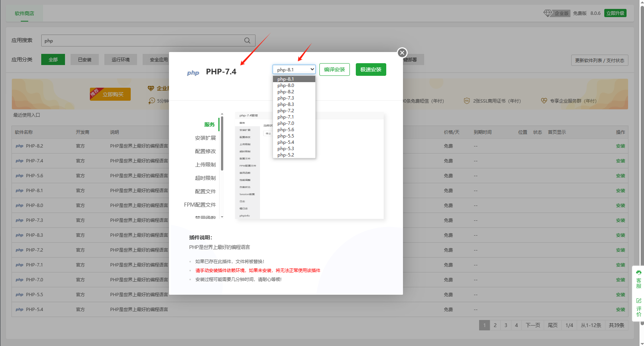Select the 安全应用 category filter
This screenshot has width=644, height=346.
pos(158,59)
